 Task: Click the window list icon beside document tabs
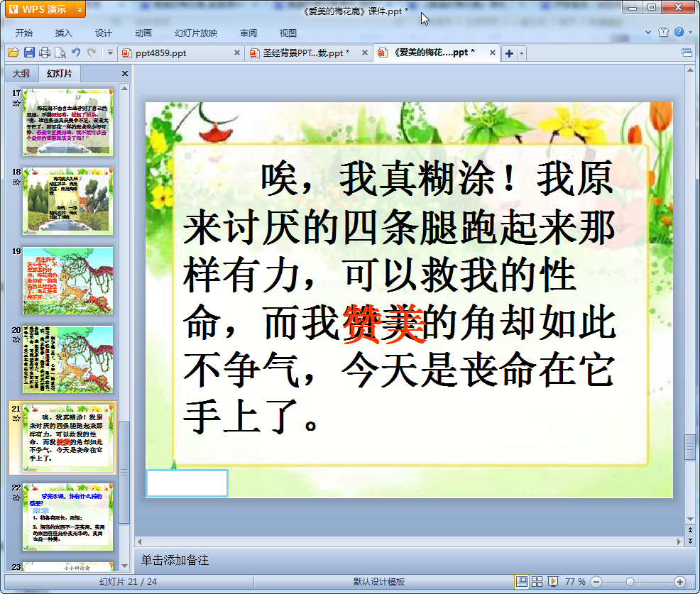(x=687, y=53)
